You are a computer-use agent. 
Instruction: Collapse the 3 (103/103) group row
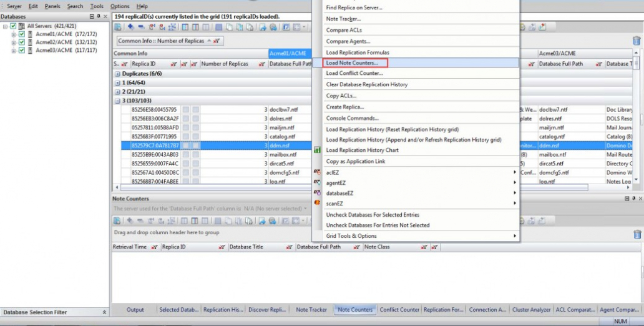[117, 101]
